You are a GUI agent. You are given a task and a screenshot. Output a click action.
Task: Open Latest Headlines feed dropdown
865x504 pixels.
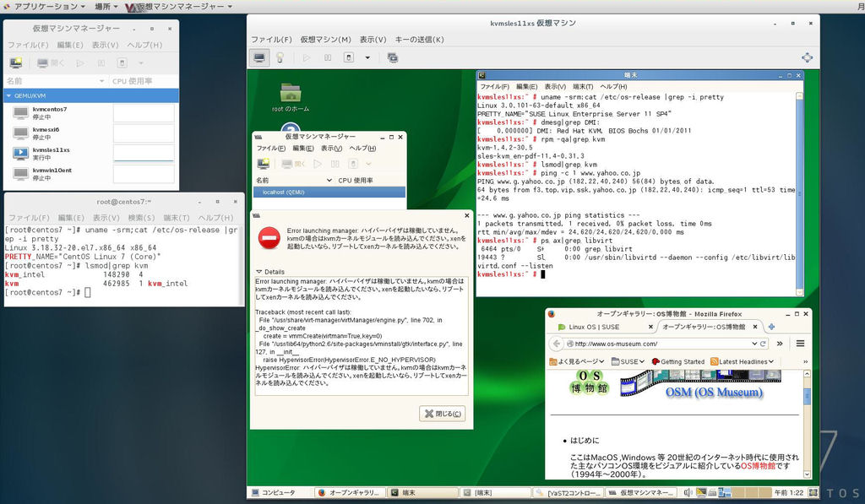[742, 361]
